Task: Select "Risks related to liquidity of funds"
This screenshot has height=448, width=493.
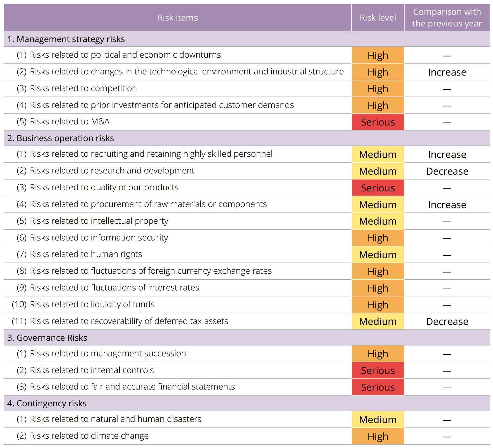Action: point(92,304)
